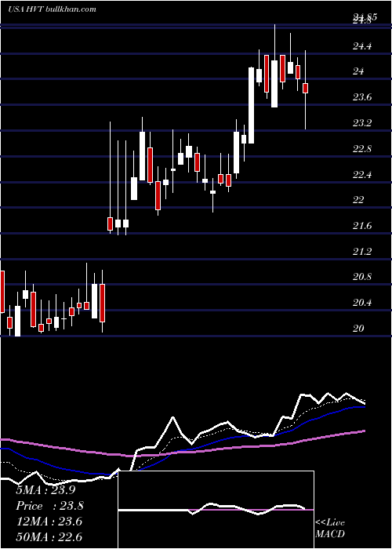Screen dimensions: 392x549
Task: Click the '50MA : 22.6' legend value
Action: tap(49, 537)
